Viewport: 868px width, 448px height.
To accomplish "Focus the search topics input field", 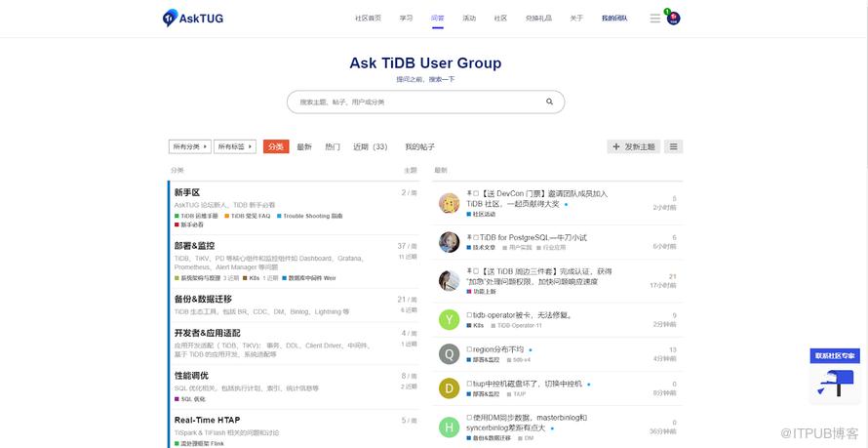I will (x=425, y=102).
